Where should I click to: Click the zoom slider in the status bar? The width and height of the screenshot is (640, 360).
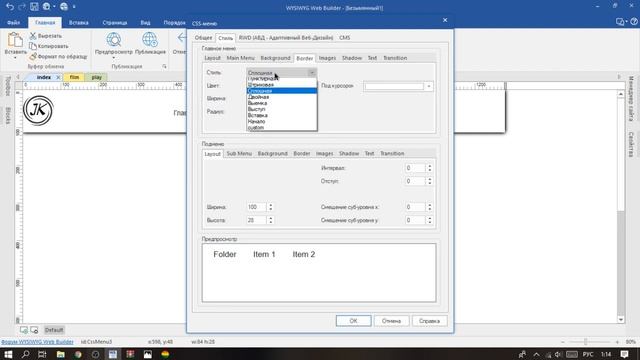click(x=586, y=342)
